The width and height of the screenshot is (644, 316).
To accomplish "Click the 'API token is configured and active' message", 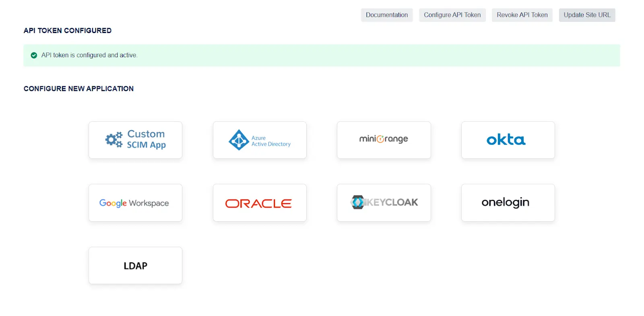I will click(x=89, y=55).
